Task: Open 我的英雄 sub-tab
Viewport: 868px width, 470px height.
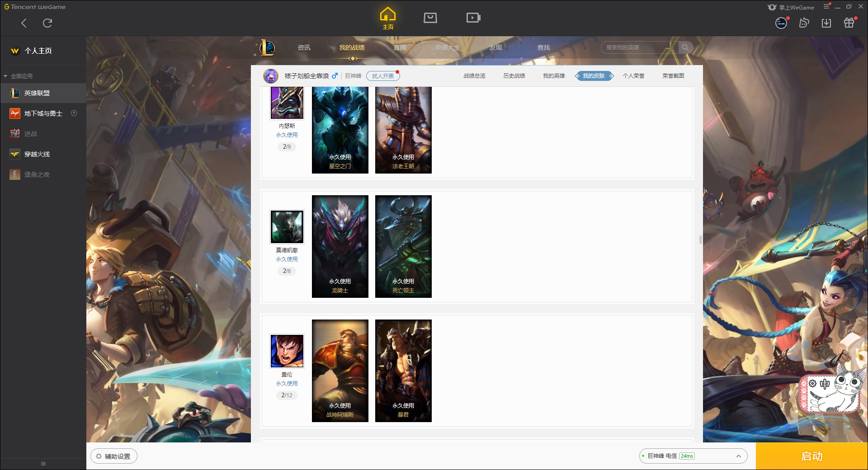Action: pos(554,76)
